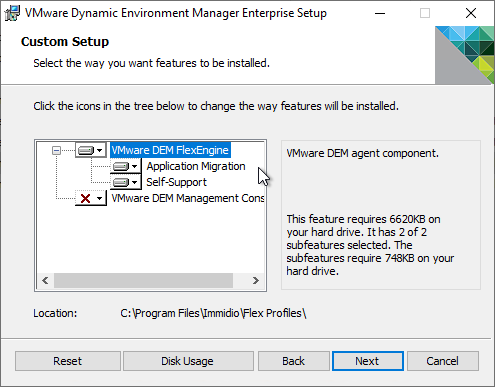Click the Reset button
Viewport: 495px width, 387px height.
tap(68, 361)
